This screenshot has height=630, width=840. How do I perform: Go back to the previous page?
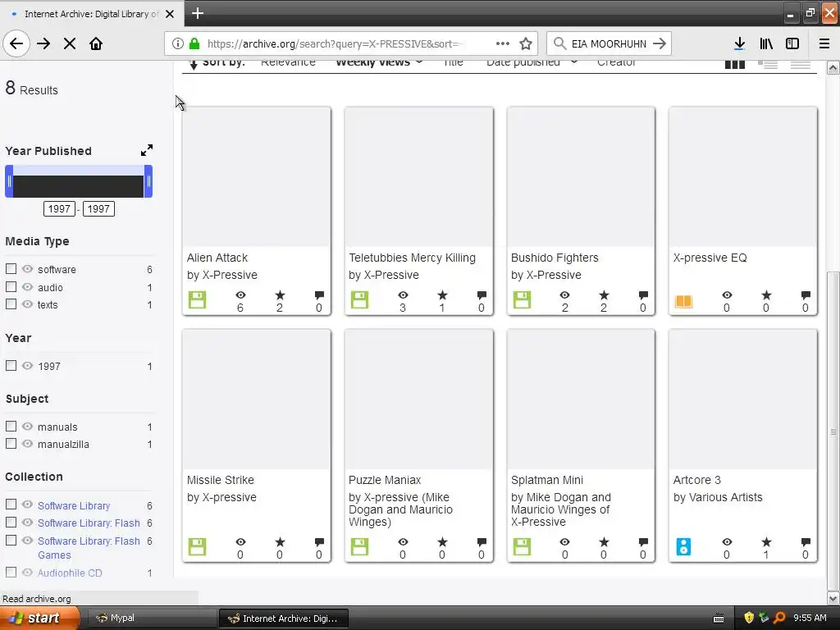click(x=16, y=43)
